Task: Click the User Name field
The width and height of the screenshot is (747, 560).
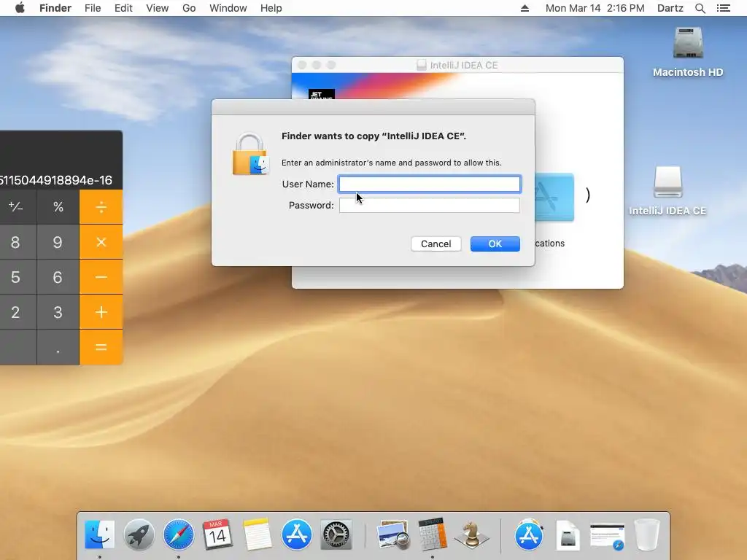Action: [x=429, y=184]
